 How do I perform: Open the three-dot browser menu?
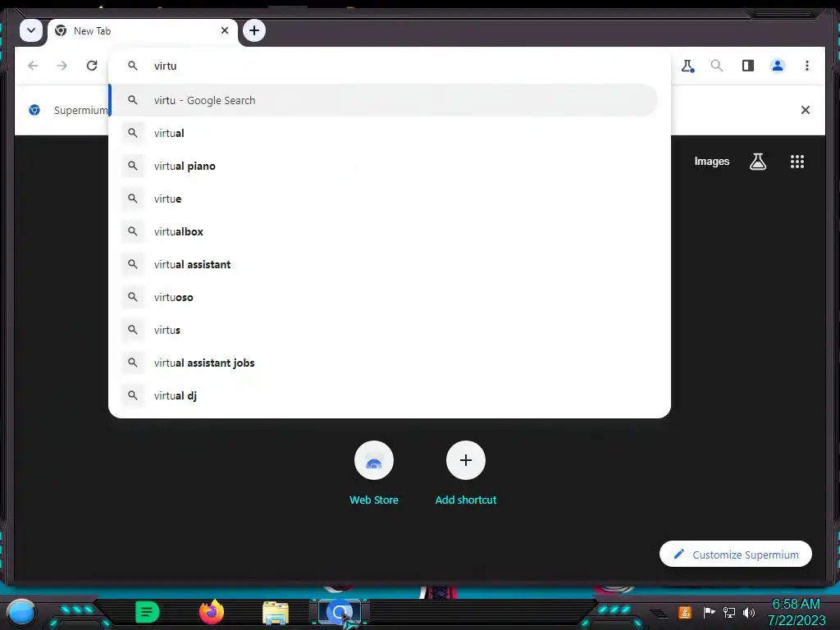[807, 66]
